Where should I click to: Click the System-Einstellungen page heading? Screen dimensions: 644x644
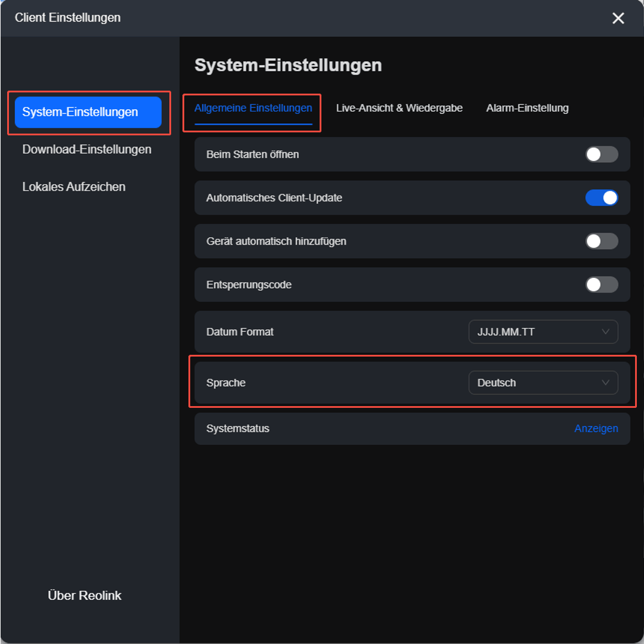tap(288, 66)
